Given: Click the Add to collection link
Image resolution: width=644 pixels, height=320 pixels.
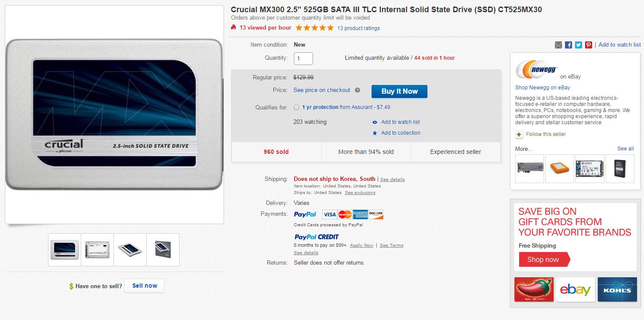Looking at the screenshot, I should 401,133.
